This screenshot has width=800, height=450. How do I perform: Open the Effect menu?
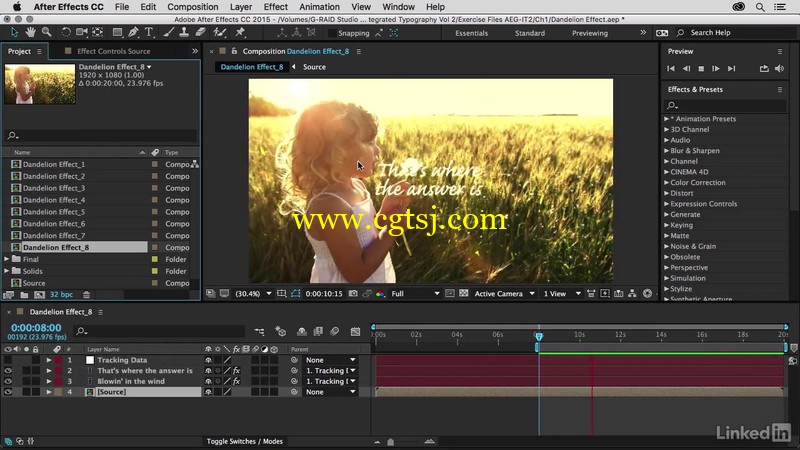276,7
